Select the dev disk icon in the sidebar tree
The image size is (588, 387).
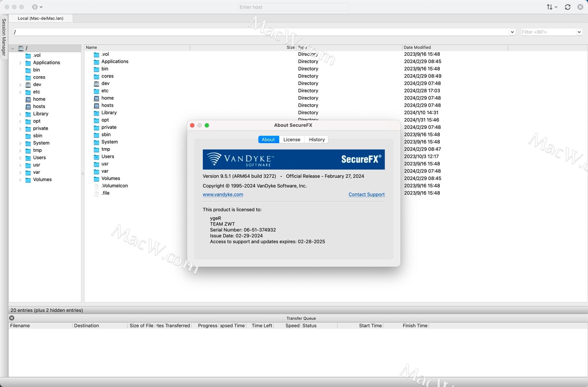(x=28, y=85)
